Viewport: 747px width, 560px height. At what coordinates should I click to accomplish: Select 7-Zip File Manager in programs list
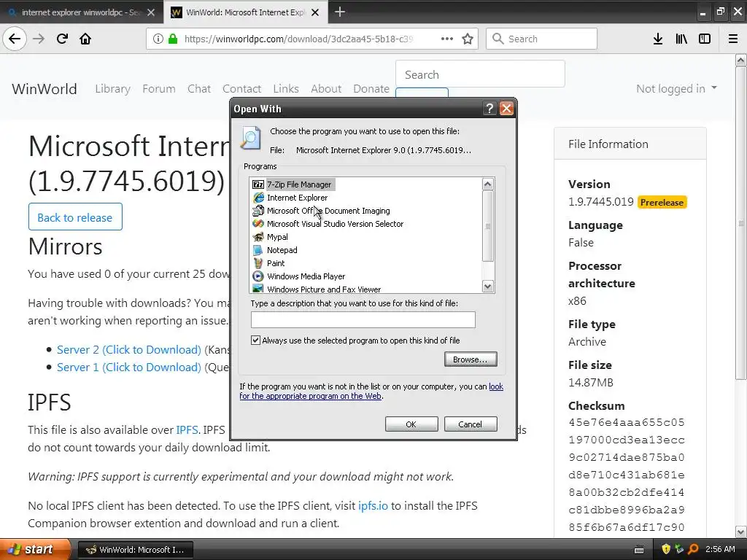[298, 184]
